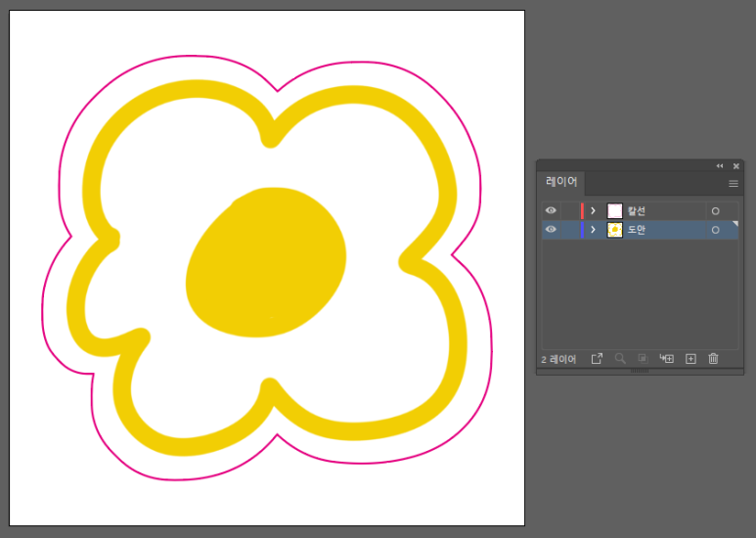
Task: Click the 칼선 layer thumbnail
Action: (x=615, y=210)
